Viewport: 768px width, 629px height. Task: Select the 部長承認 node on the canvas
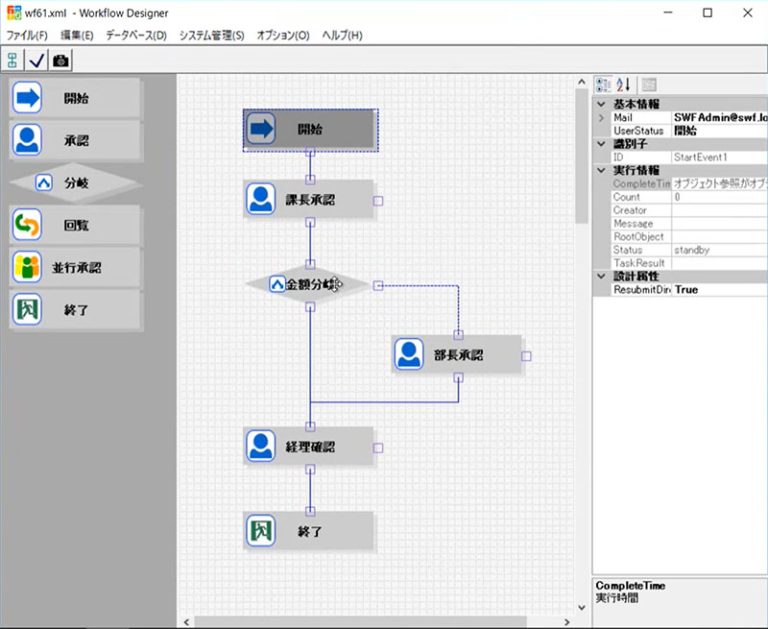(x=457, y=355)
